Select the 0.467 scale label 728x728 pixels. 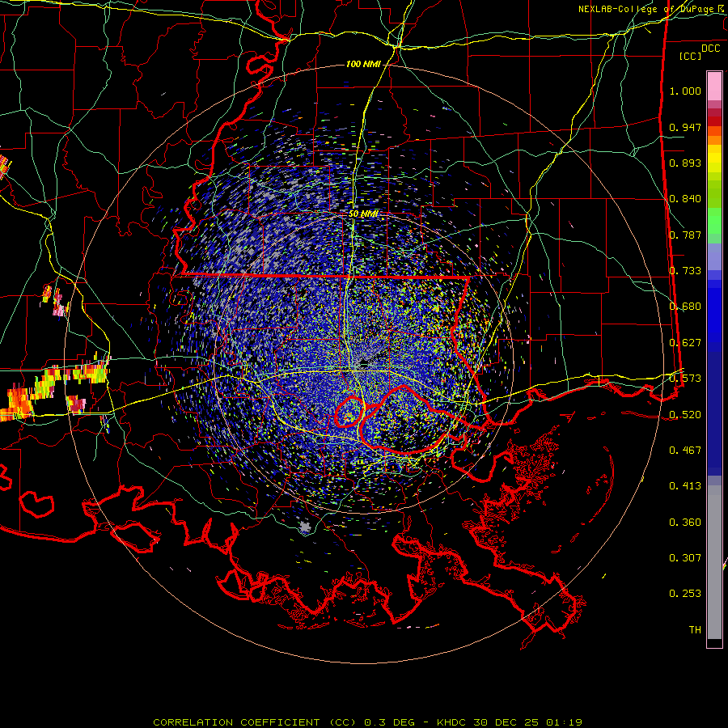pyautogui.click(x=685, y=451)
